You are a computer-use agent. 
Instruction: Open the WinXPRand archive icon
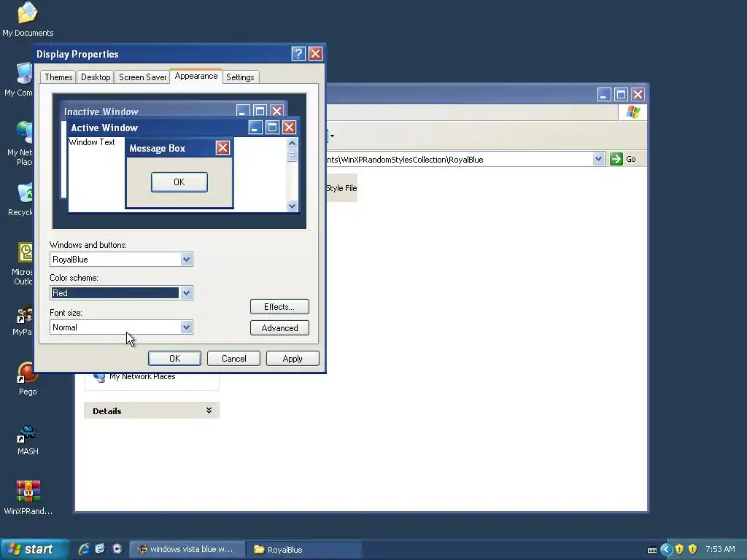28,497
